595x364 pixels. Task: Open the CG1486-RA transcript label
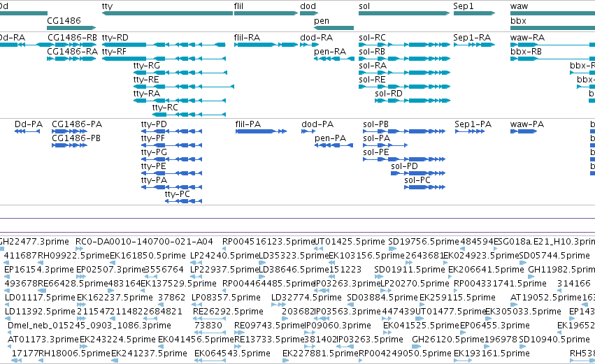coord(73,52)
